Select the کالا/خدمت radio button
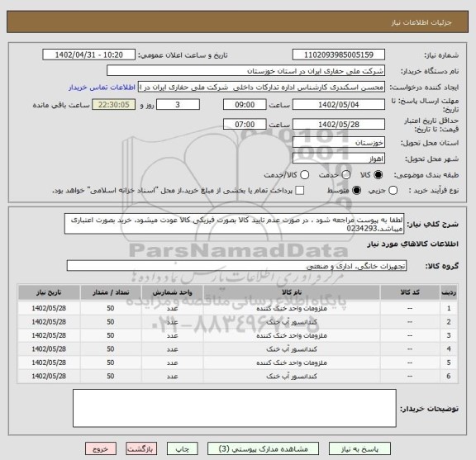Image resolution: width=476 pixels, height=460 pixels. coord(304,175)
